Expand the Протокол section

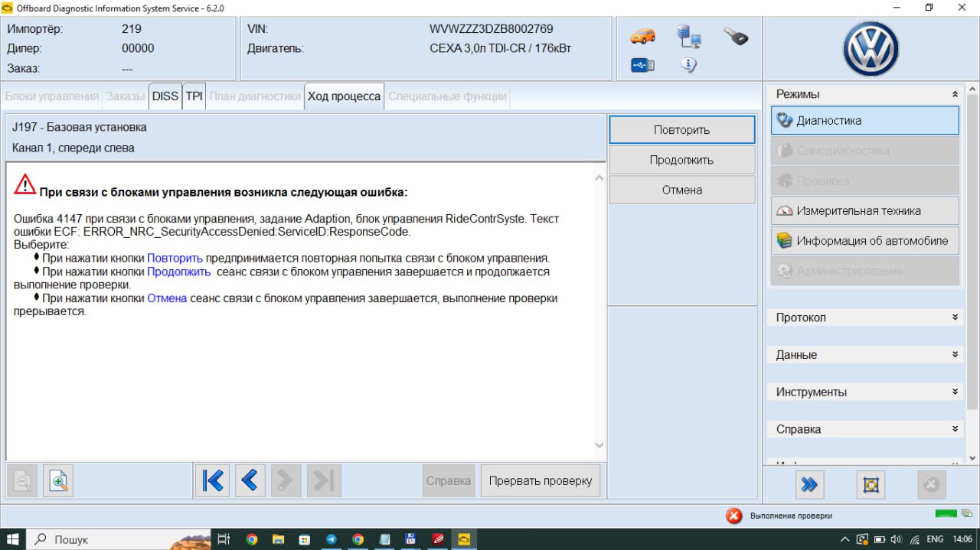[x=955, y=317]
